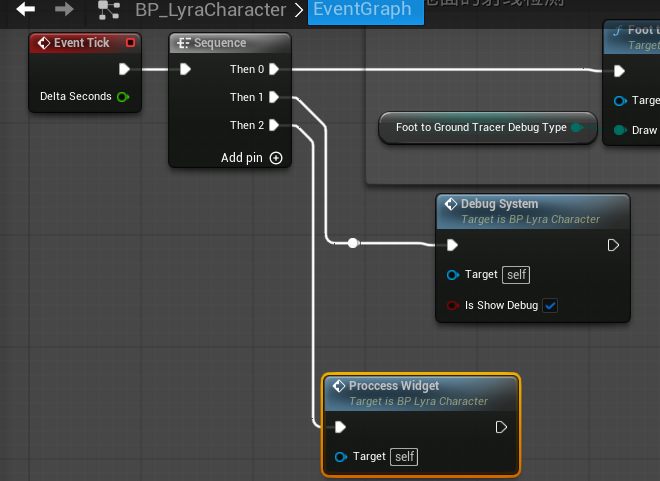This screenshot has width=660, height=481.
Task: Click the red stop square on Event Tick
Action: 130,43
